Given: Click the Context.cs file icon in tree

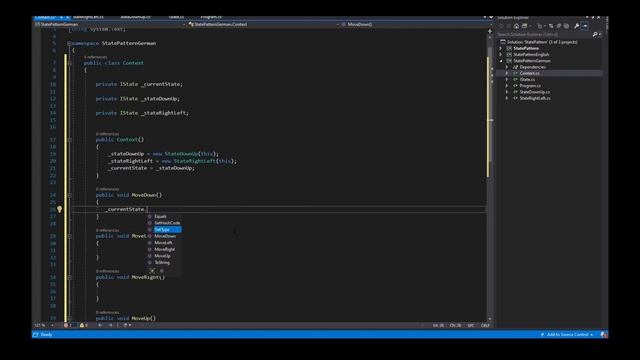Looking at the screenshot, I should [x=516, y=73].
